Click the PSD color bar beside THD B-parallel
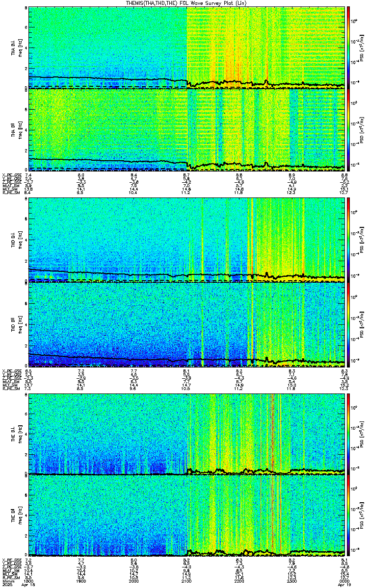Viewport: 368px width, 588px height. tap(348, 325)
